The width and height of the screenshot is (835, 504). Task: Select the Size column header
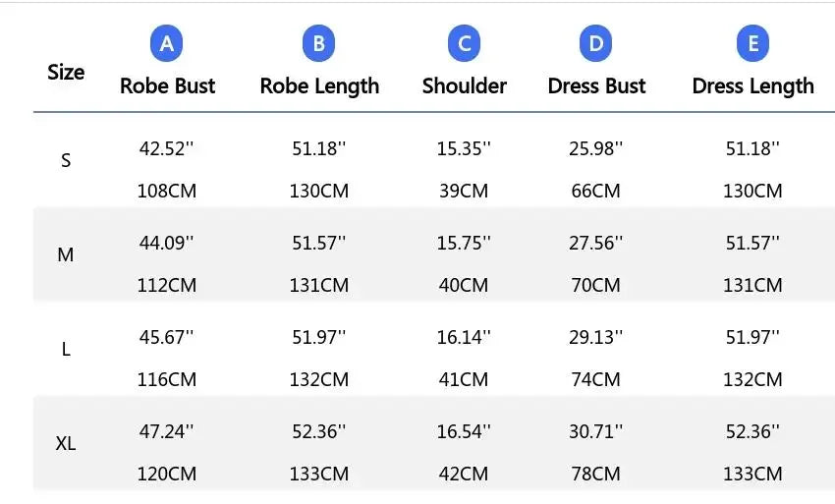click(x=66, y=72)
